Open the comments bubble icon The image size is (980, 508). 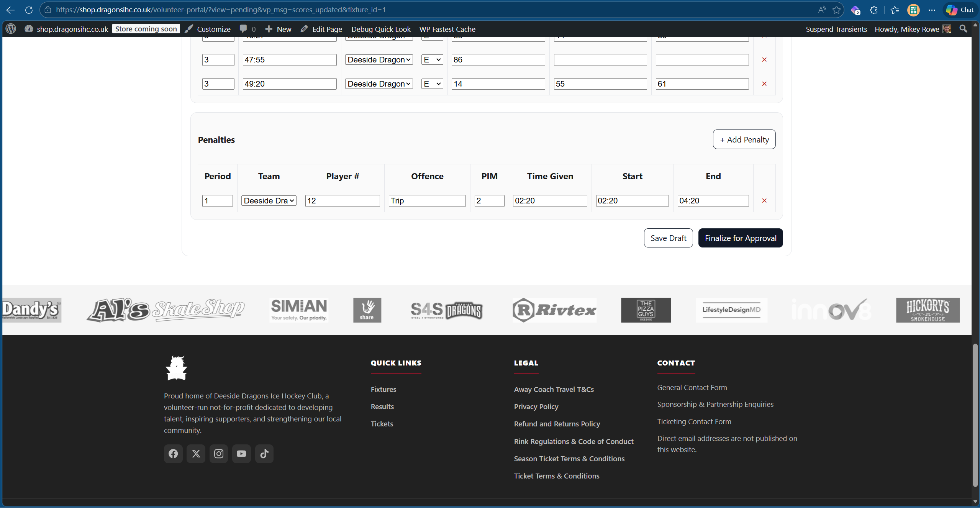coord(244,28)
